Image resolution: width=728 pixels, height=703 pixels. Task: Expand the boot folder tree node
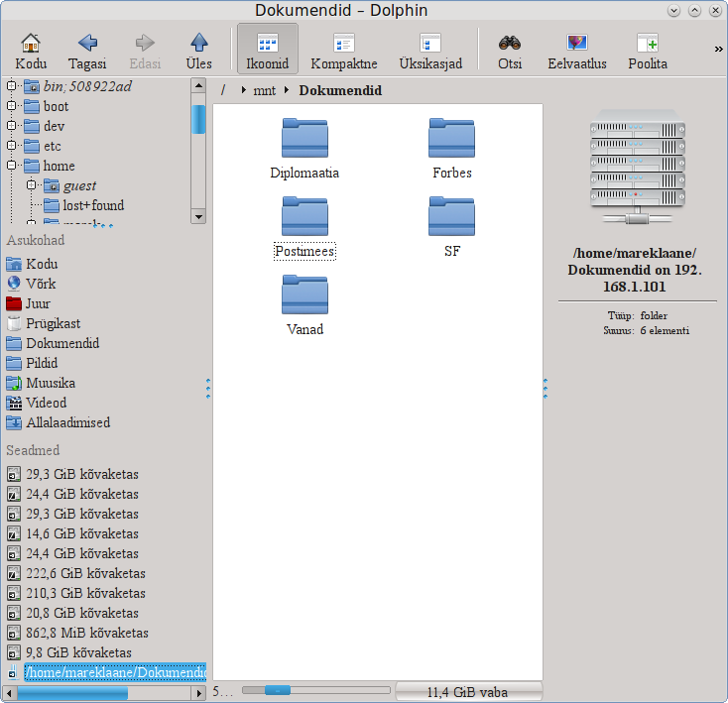[12, 106]
